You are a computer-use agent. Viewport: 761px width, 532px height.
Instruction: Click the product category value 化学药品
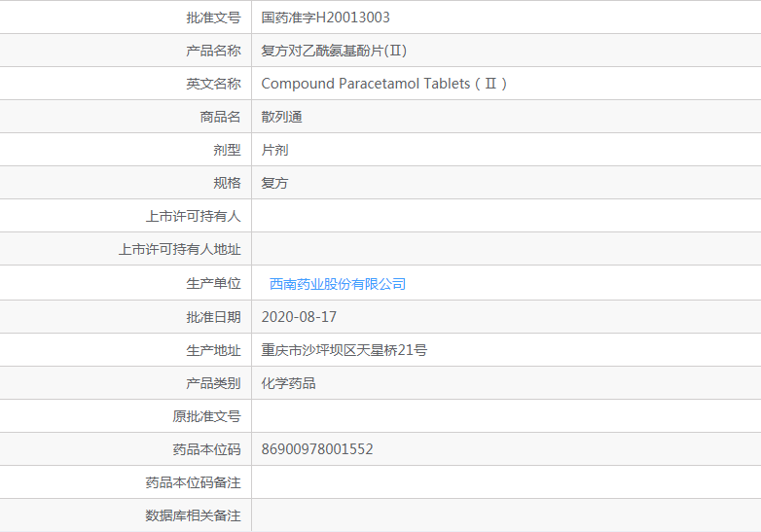click(x=289, y=383)
